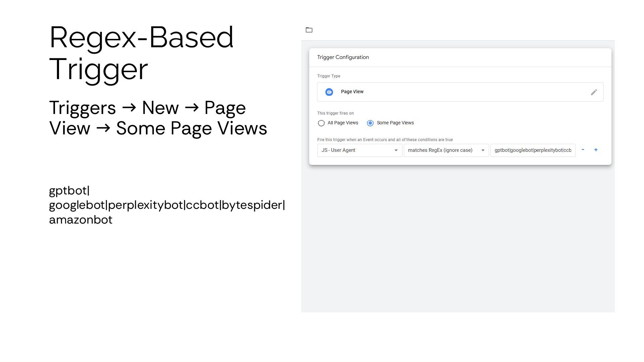This screenshot has width=644, height=362.
Task: Select the All Page Views radio button
Action: tap(321, 123)
